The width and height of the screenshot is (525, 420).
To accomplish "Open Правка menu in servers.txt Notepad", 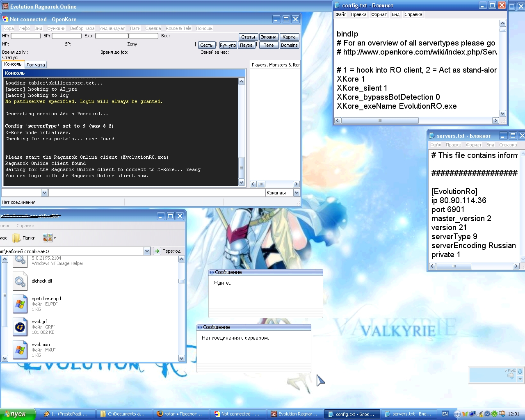I will coord(453,145).
